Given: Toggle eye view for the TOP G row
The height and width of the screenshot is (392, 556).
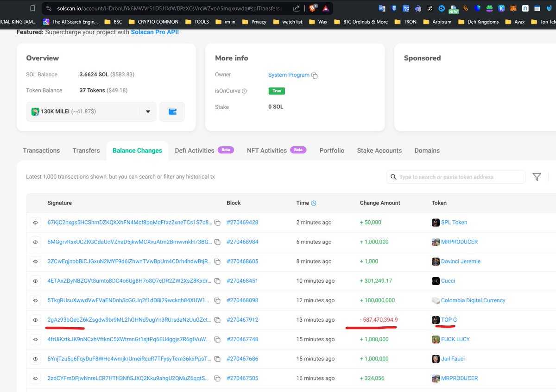Looking at the screenshot, I should (35, 320).
